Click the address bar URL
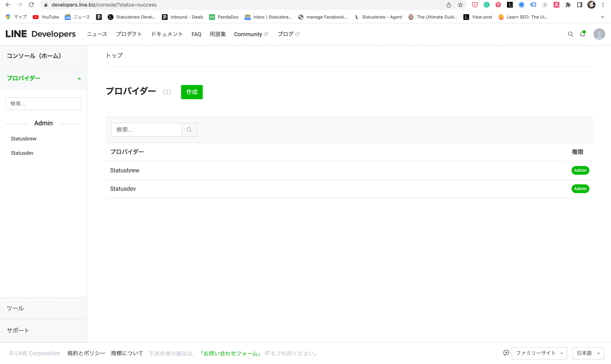 click(x=104, y=5)
